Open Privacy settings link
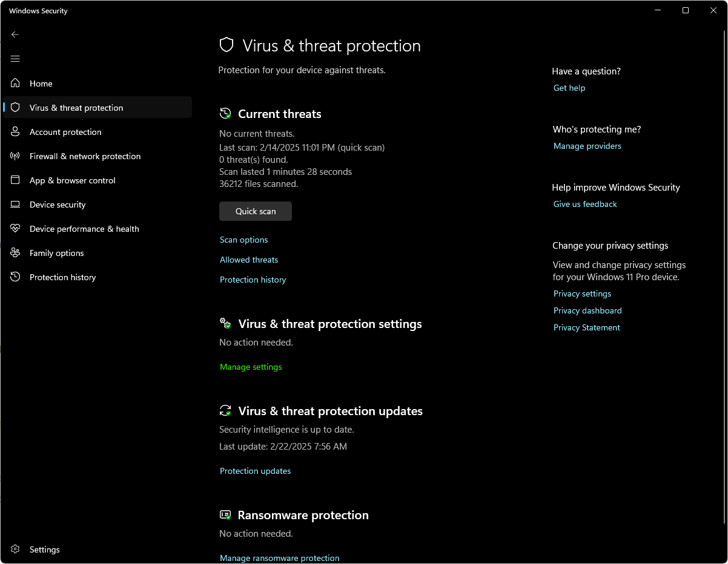This screenshot has height=564, width=728. 582,293
